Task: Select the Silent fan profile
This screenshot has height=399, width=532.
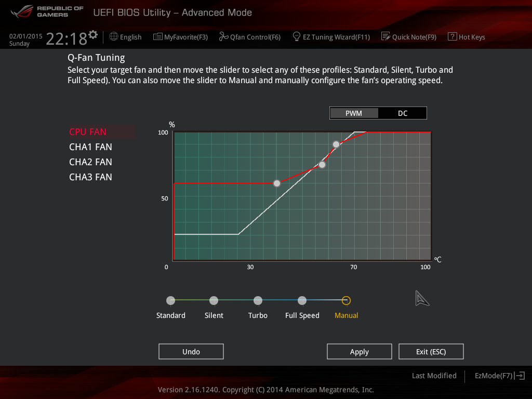Action: click(x=214, y=300)
